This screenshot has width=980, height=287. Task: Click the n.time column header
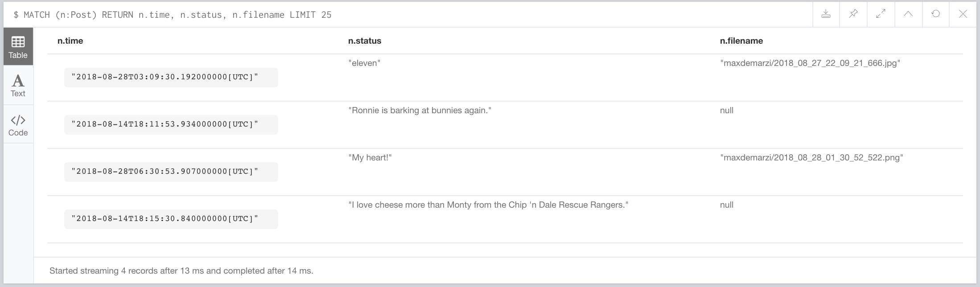70,41
